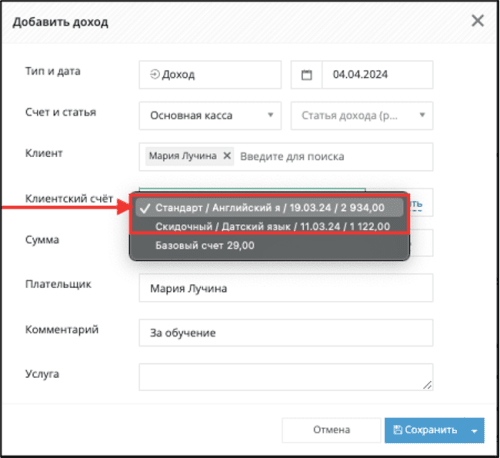Screen dimensions: 500x458
Task: Click the date field 04.04.2024
Action: [x=377, y=75]
